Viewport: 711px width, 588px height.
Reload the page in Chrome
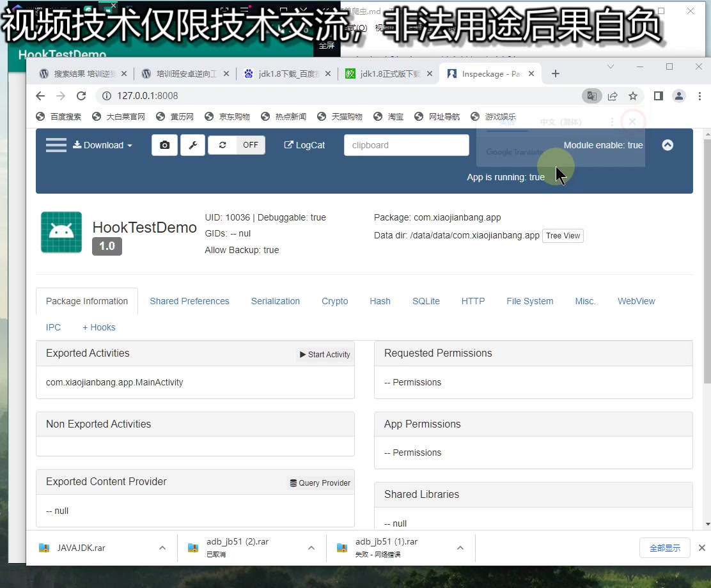click(81, 95)
